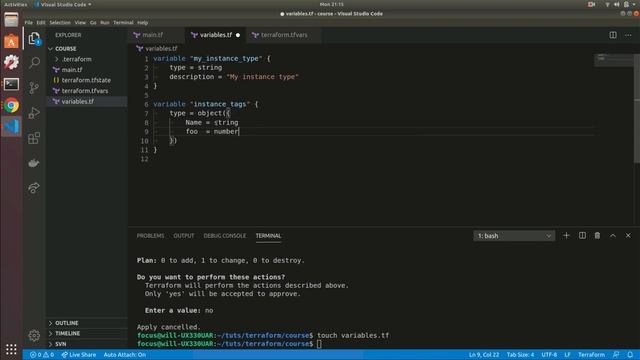Open the Run menu
640x360 pixels.
105,22
